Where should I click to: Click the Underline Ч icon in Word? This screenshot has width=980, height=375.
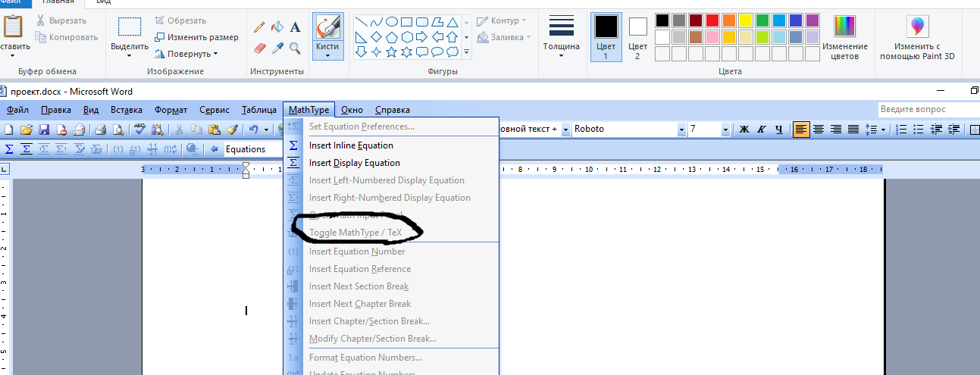click(779, 130)
